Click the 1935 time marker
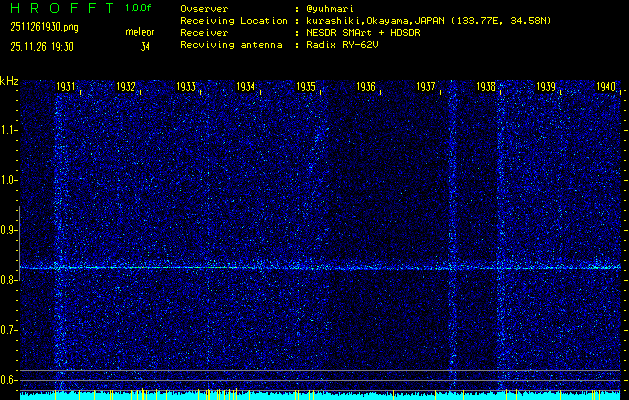629x400 pixels. [306, 87]
